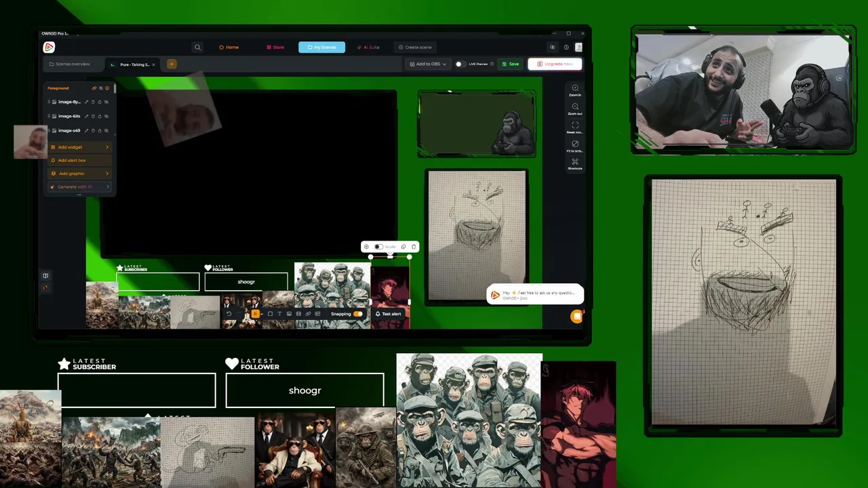
Task: Hide all Foreground layers with header eye icon
Action: 101,88
